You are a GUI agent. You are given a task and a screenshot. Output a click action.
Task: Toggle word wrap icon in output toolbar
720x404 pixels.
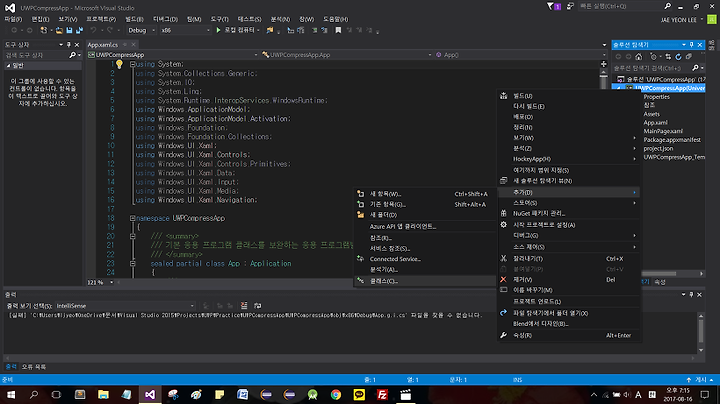pos(258,306)
